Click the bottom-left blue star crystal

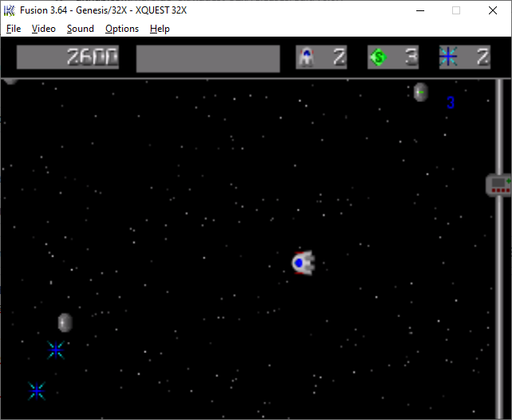37,391
